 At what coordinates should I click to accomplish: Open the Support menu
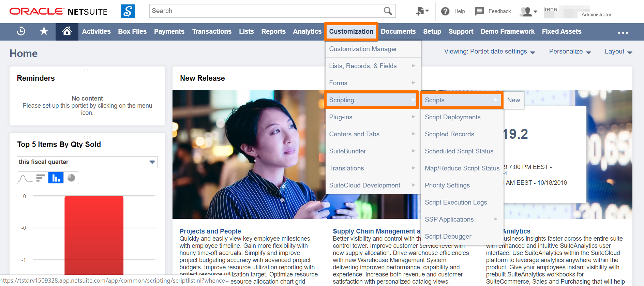coord(461,32)
